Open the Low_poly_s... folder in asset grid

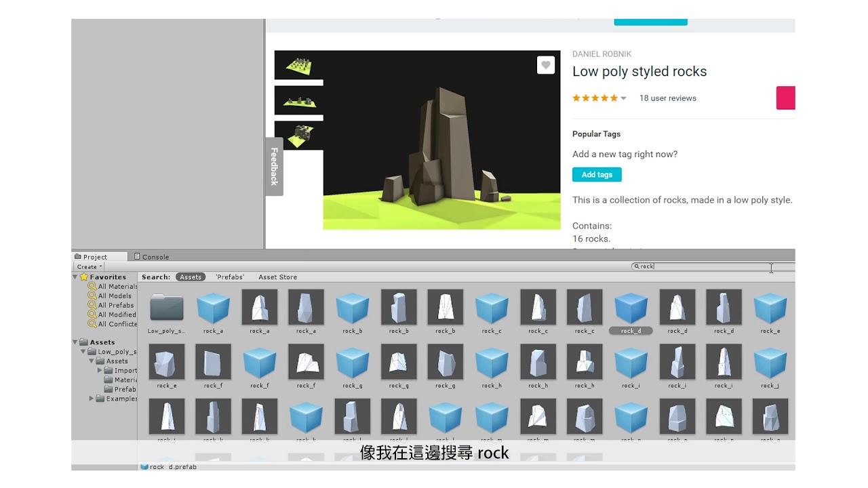[x=167, y=308]
